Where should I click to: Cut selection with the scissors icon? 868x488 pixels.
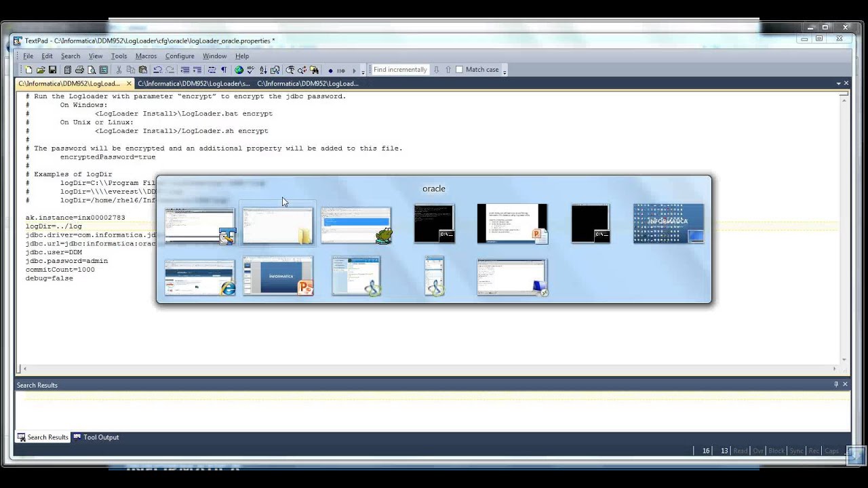coord(119,70)
